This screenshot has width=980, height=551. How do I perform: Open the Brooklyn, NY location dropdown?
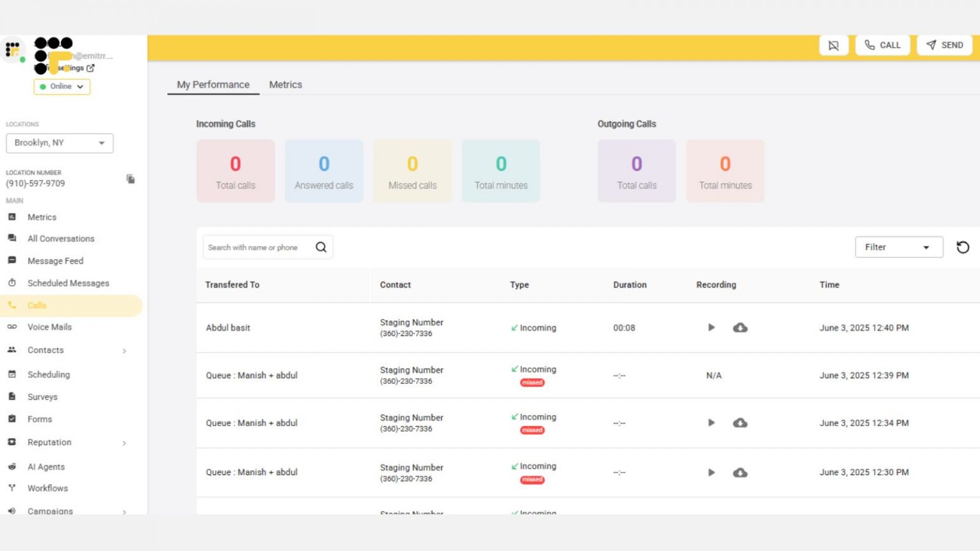point(59,143)
